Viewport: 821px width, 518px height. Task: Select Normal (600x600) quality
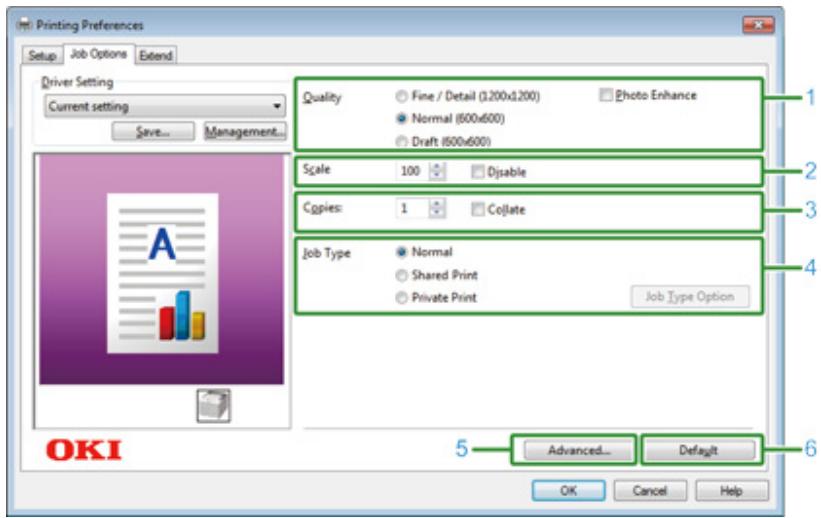coord(401,119)
